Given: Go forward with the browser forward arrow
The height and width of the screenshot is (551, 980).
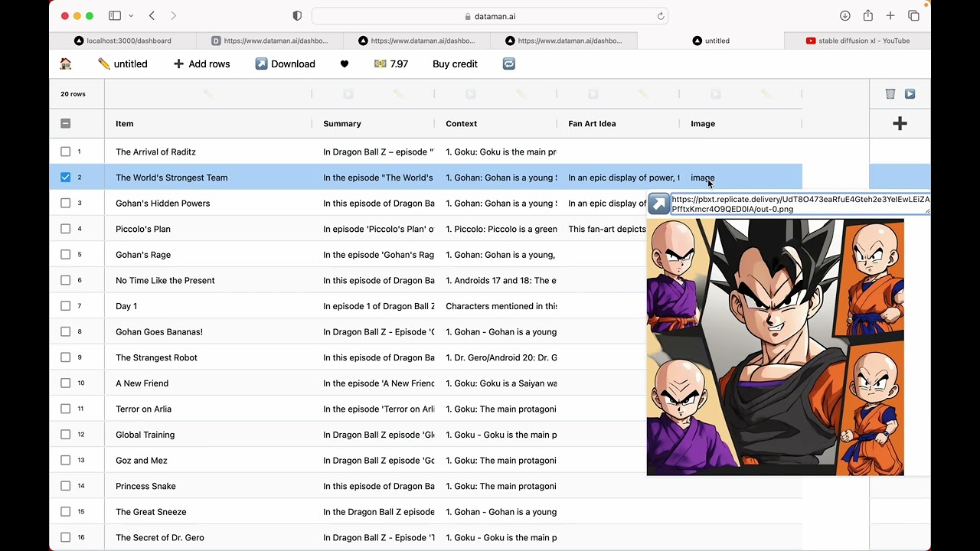Looking at the screenshot, I should coord(173,15).
